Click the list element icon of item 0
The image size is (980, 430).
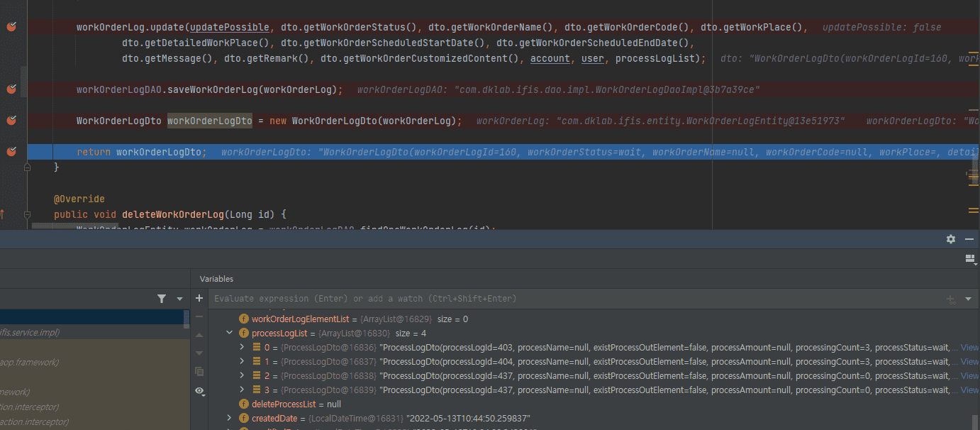(257, 347)
